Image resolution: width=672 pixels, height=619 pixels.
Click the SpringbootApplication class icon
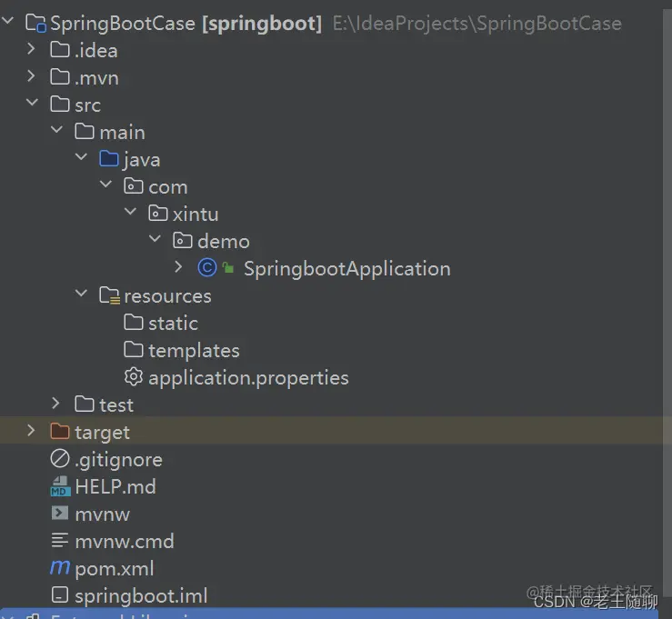(206, 268)
